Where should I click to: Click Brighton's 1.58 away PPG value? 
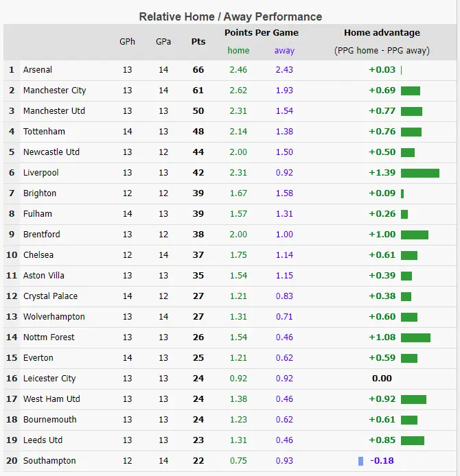284,193
